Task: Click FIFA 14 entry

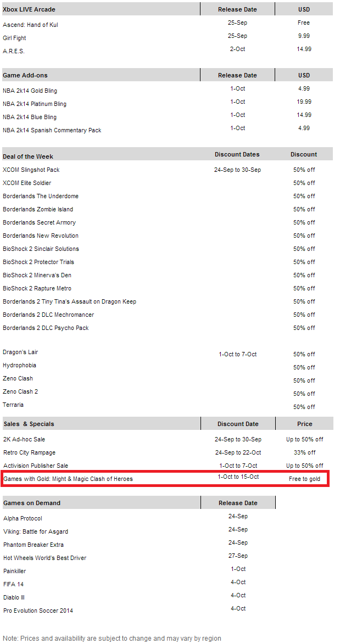Action: coord(13,584)
